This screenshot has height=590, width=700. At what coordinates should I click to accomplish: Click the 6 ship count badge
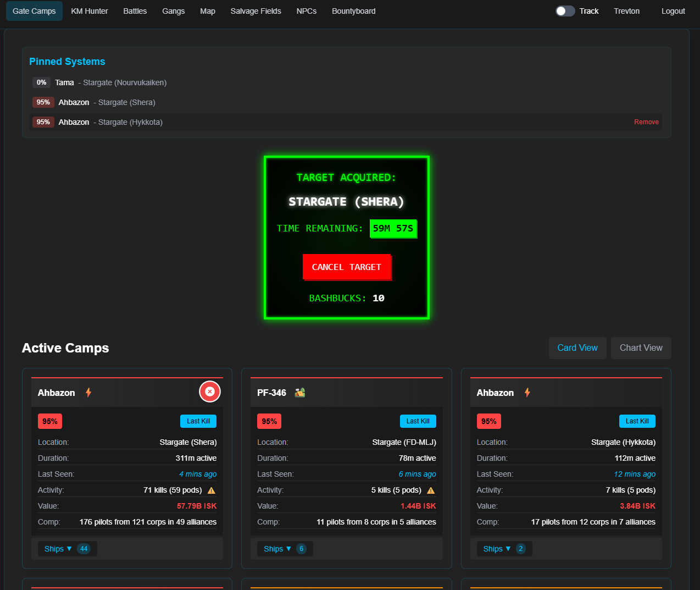[x=301, y=549]
